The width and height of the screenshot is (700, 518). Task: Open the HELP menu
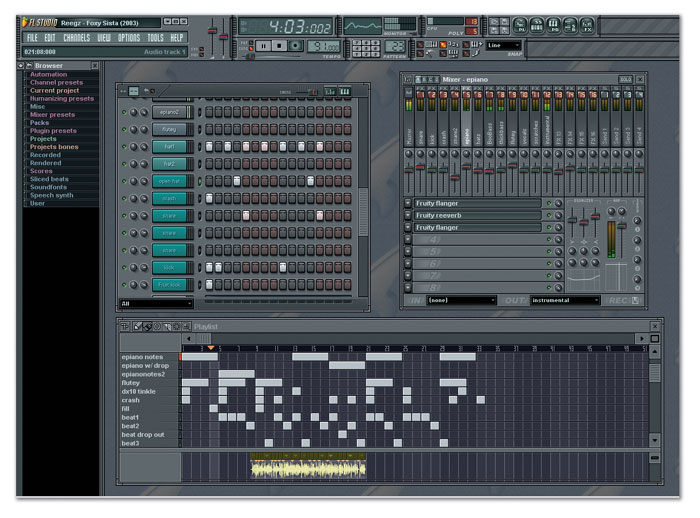[177, 38]
